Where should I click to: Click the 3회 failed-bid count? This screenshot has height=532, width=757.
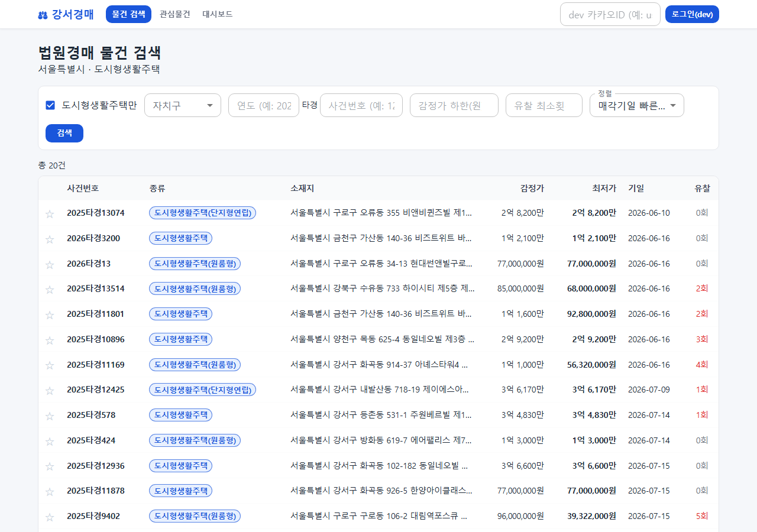pos(702,339)
